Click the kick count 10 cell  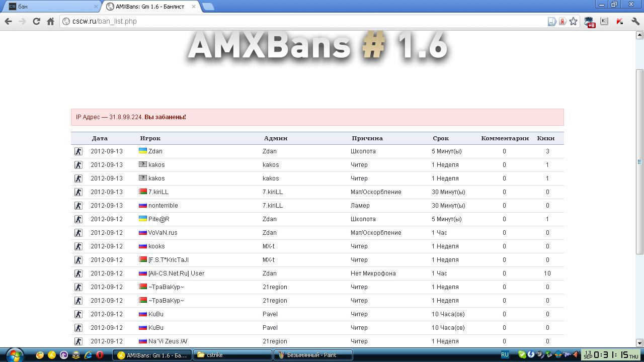click(547, 273)
